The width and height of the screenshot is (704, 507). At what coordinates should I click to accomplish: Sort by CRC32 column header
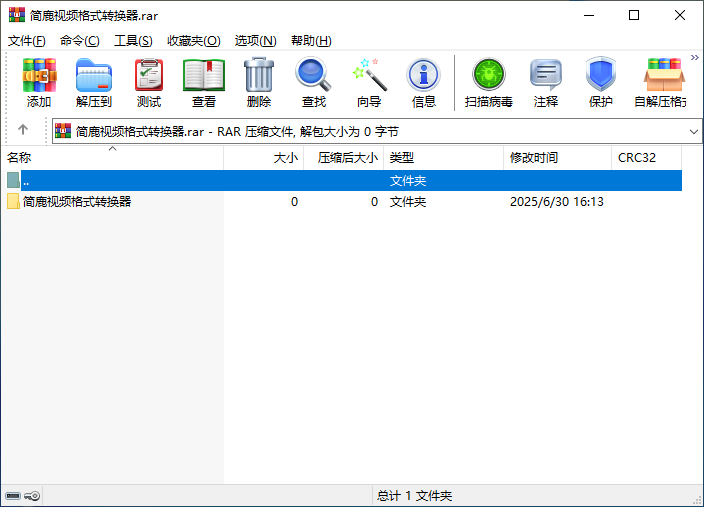coord(647,158)
